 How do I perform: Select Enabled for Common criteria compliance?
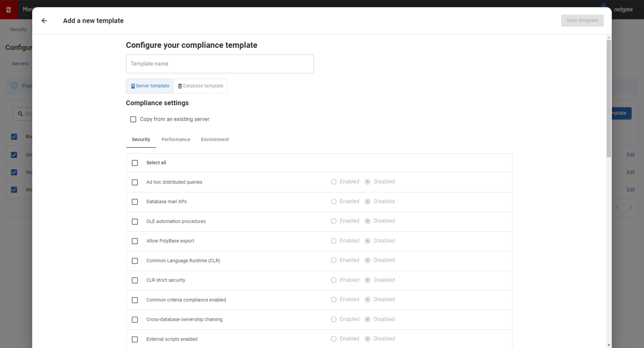333,299
